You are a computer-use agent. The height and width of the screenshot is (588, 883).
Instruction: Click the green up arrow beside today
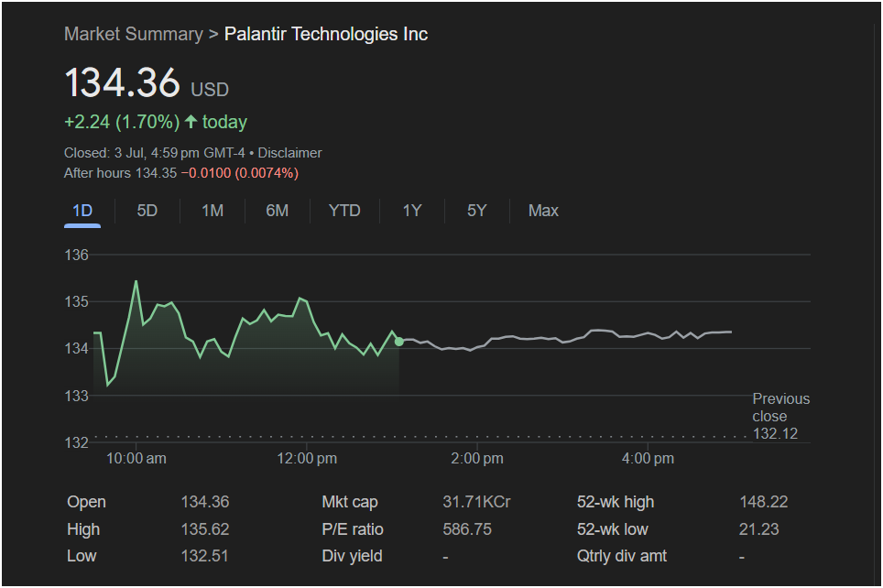(191, 121)
